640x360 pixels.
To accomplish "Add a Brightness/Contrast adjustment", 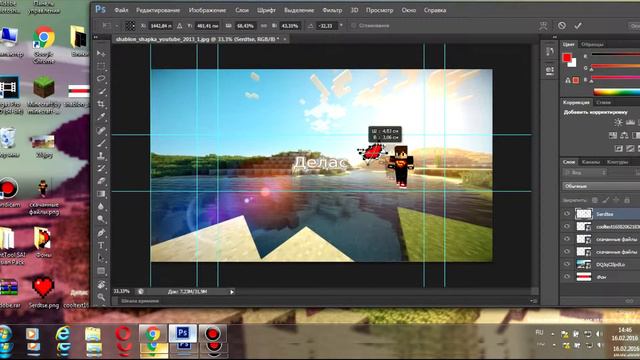I will [x=618, y=122].
